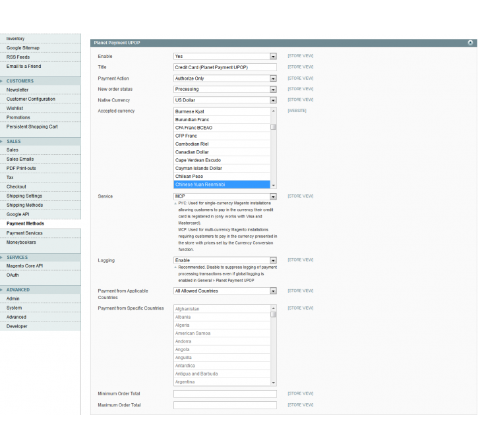Screen dimensions: 478x448
Task: Select Albania in Specific Countries
Action: click(222, 317)
